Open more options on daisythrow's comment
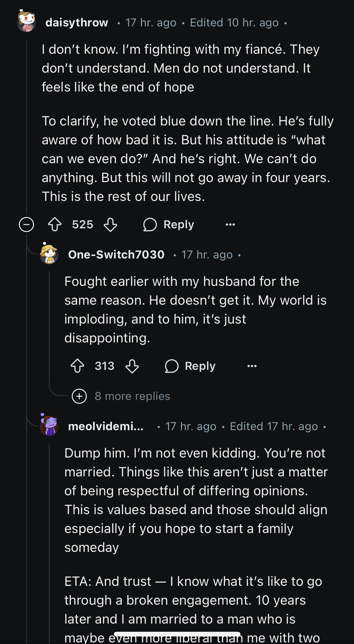Viewport: 354px width, 644px height. [x=230, y=225]
